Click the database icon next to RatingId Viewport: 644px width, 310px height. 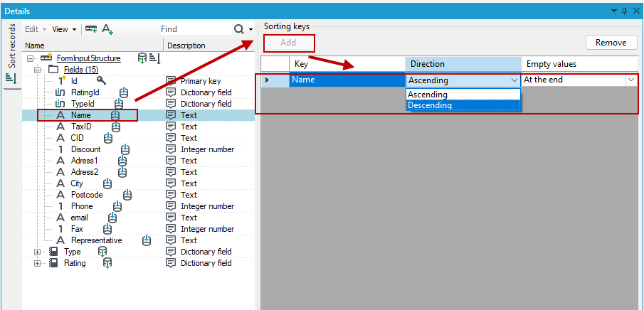[124, 92]
